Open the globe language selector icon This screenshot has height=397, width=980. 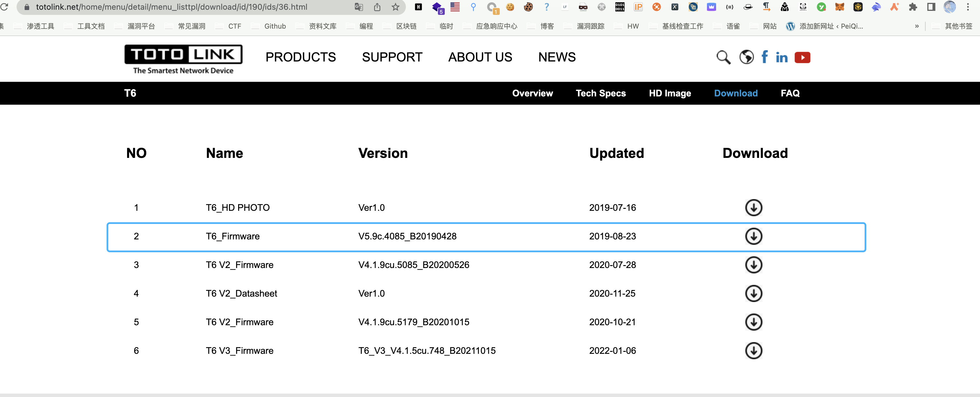tap(746, 57)
